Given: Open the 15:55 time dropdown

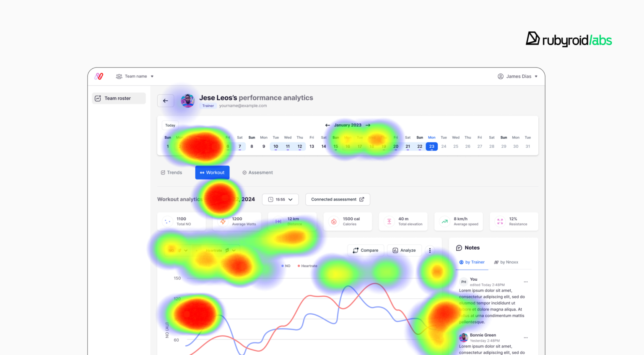Looking at the screenshot, I should coord(280,199).
